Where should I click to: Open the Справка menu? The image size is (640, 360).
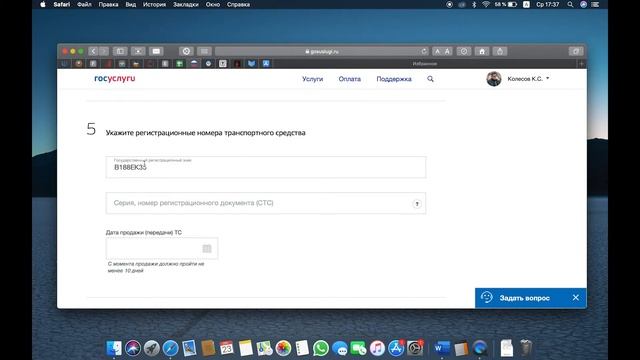tap(238, 4)
